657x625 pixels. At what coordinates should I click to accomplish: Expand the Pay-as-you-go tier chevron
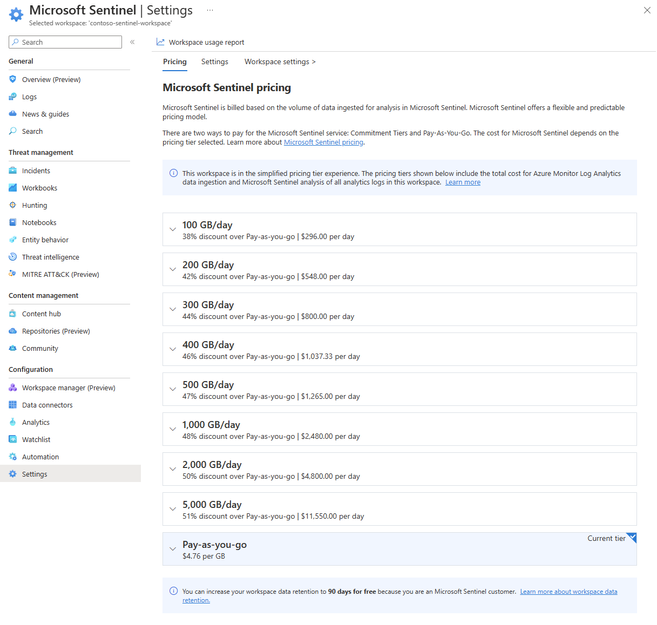click(x=172, y=549)
